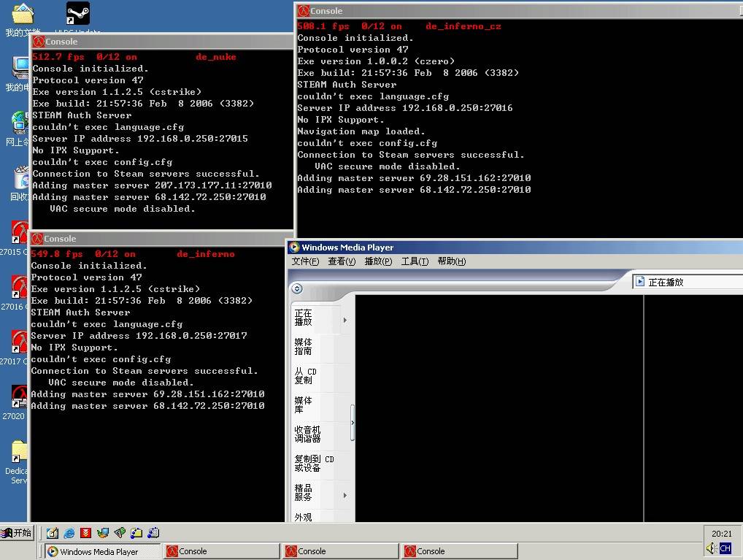The image size is (743, 560).
Task: Click 'Adding master server 207.173.177.11:27010' line
Action: pyautogui.click(x=152, y=185)
